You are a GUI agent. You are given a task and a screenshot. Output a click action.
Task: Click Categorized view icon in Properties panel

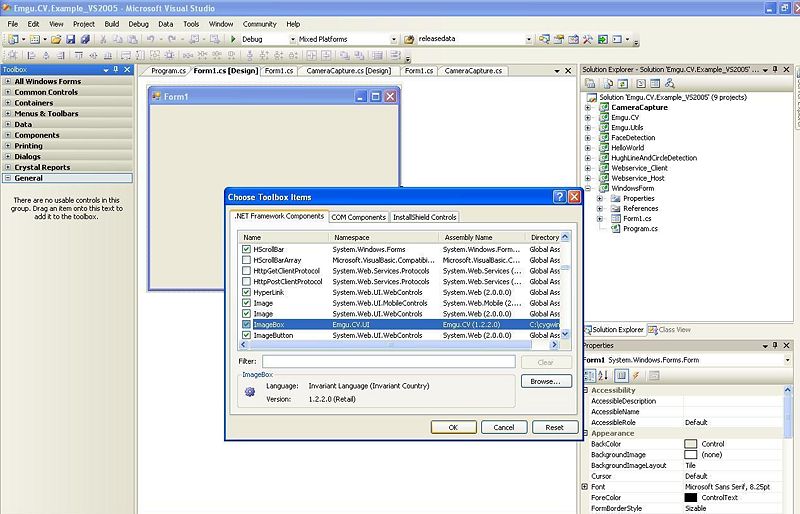(589, 376)
